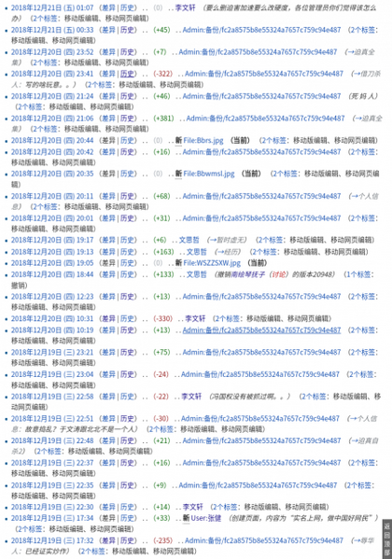The height and width of the screenshot is (559, 392).
Task: Open 历史 for the 00:33 December 21 edit
Action: point(127,30)
